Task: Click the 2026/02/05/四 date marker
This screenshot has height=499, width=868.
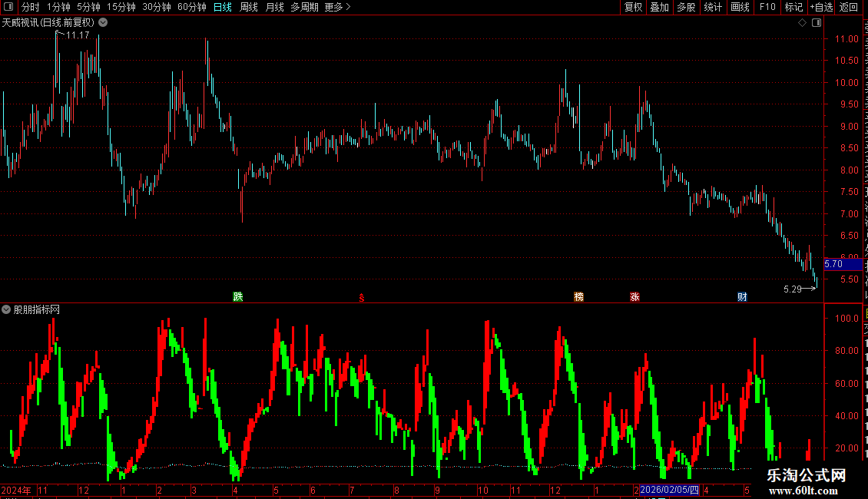Action: pos(669,490)
